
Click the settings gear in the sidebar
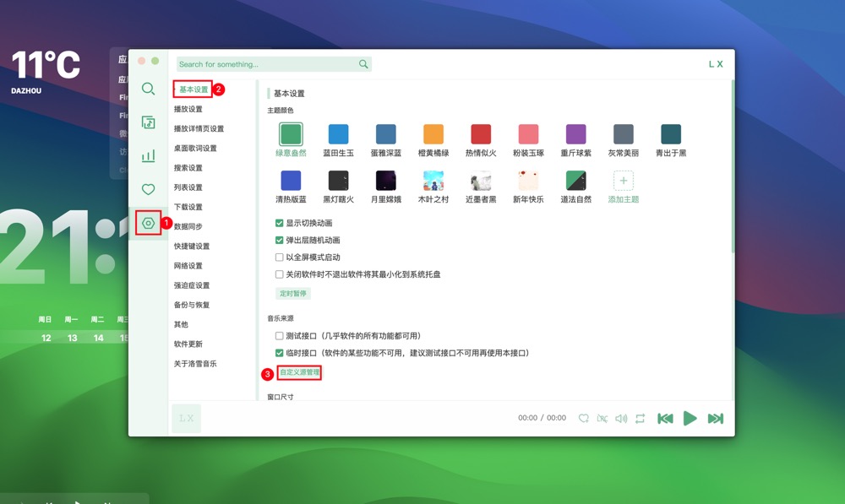(148, 220)
